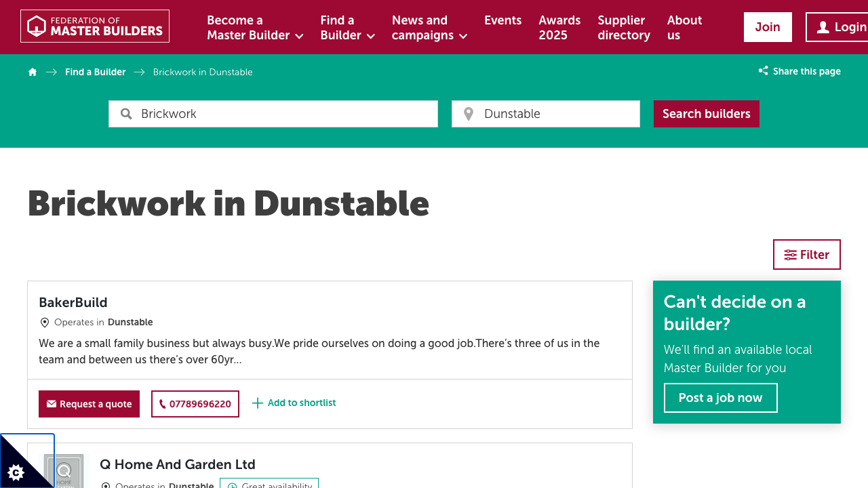Call BakerBuild on 07789696220
The height and width of the screenshot is (488, 868).
coord(195,404)
